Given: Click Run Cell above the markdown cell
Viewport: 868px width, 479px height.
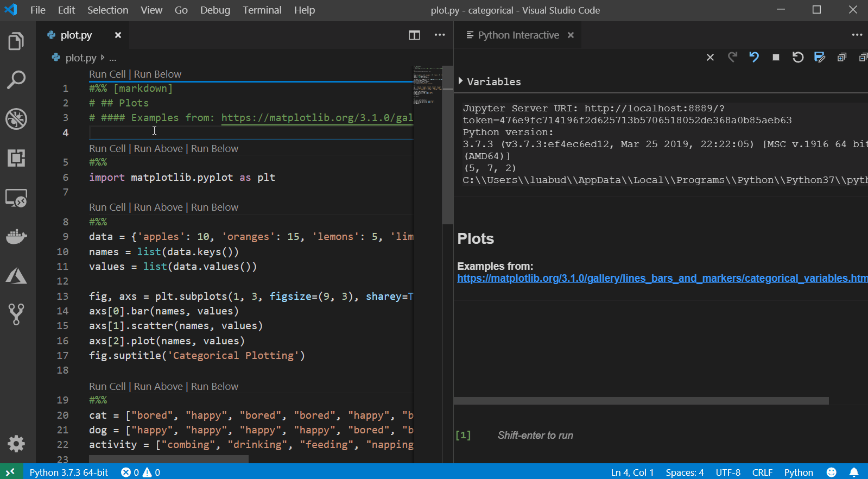Looking at the screenshot, I should [x=107, y=74].
